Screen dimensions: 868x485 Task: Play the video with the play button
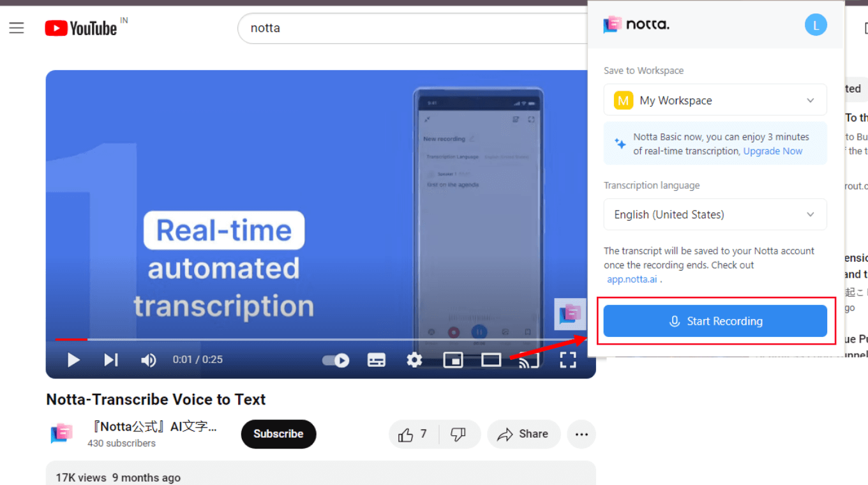[x=73, y=360]
